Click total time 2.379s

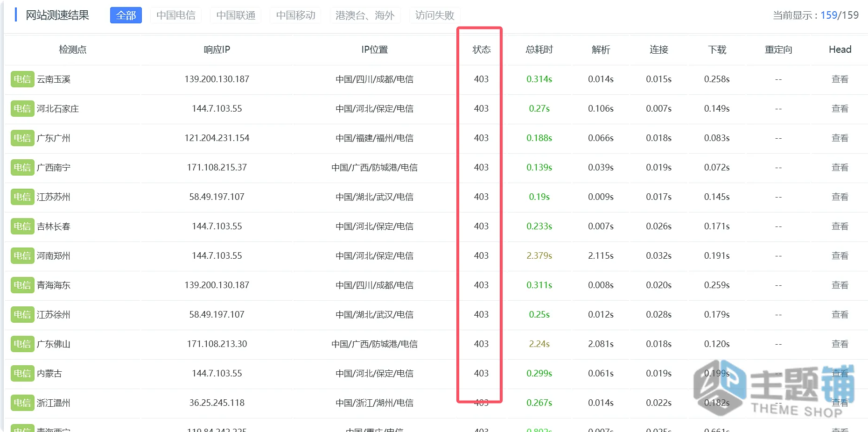(x=539, y=256)
